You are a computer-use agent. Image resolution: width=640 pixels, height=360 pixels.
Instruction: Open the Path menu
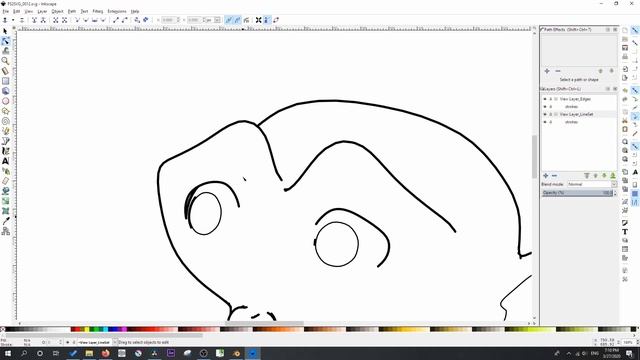point(72,11)
